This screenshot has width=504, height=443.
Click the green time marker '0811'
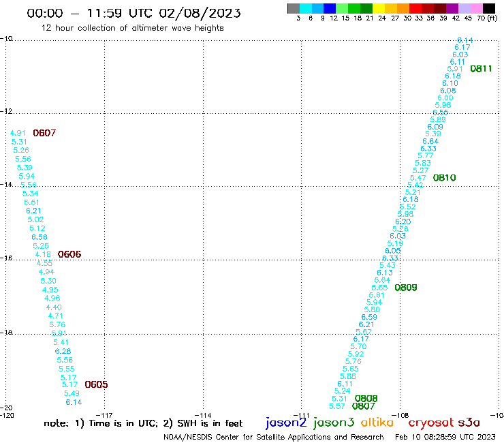481,69
